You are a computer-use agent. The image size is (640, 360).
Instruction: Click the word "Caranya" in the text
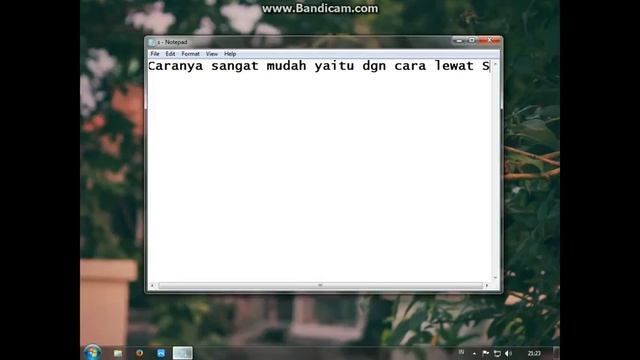(176, 66)
